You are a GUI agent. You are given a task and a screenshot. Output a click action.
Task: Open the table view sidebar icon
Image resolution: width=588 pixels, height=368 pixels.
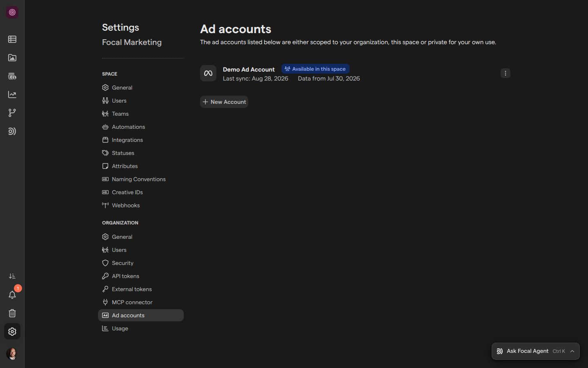(x=12, y=39)
